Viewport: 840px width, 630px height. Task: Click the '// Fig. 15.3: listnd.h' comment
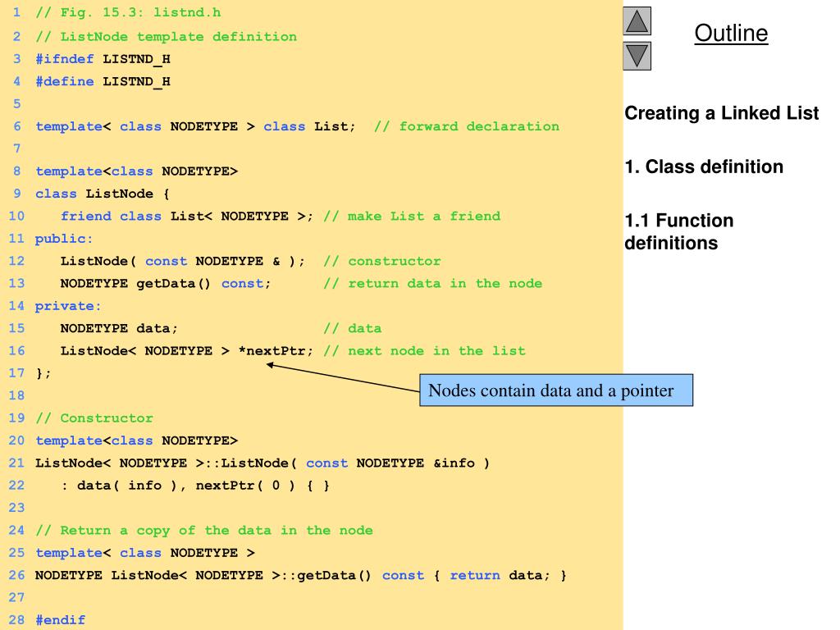point(128,12)
